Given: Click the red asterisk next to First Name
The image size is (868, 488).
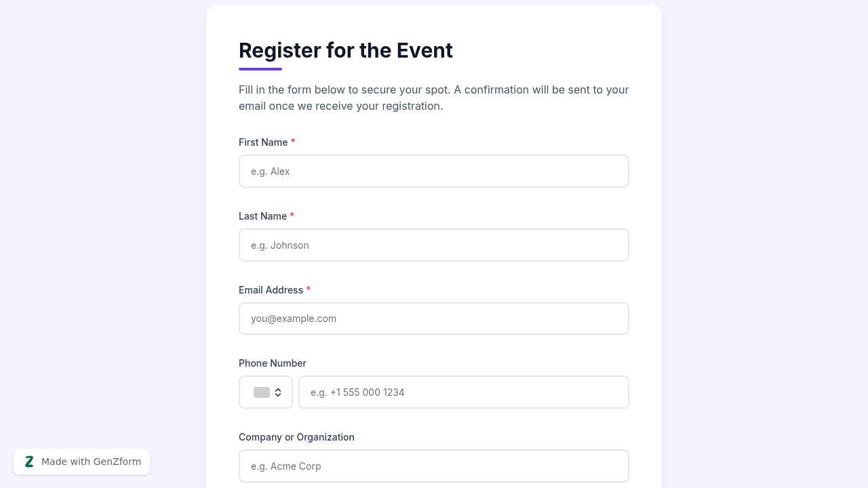Looking at the screenshot, I should tap(293, 142).
